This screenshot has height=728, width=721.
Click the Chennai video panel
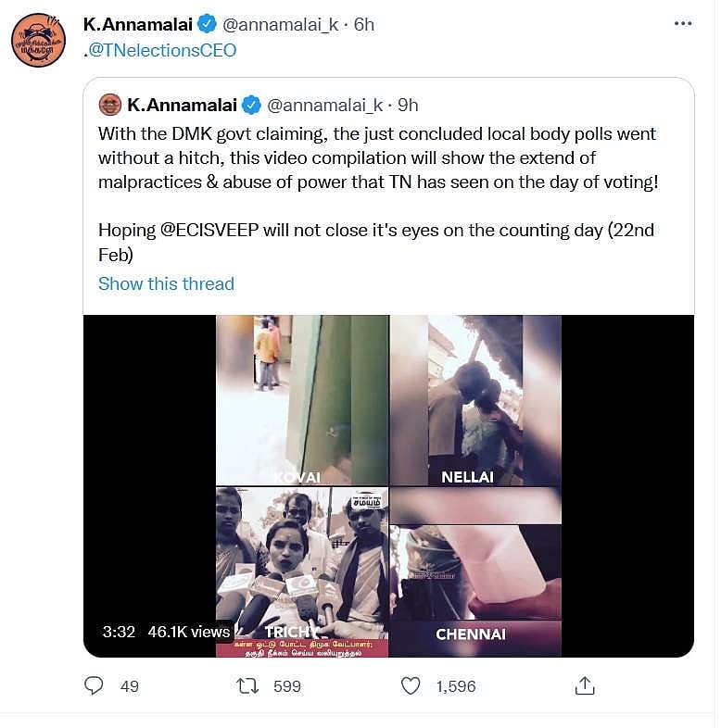[x=474, y=571]
